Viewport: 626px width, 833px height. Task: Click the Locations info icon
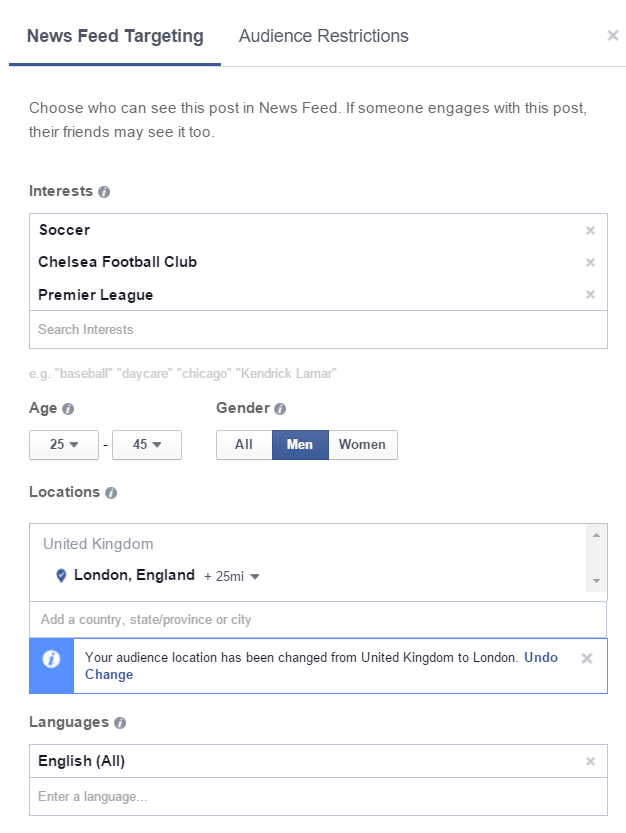(x=111, y=493)
